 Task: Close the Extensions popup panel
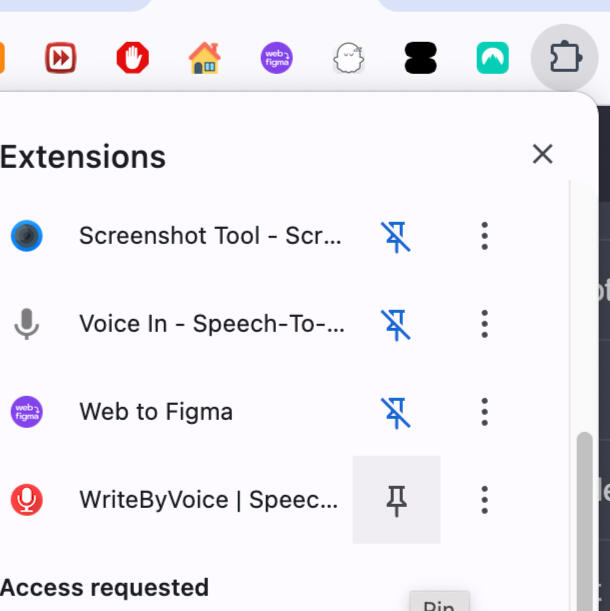(542, 154)
